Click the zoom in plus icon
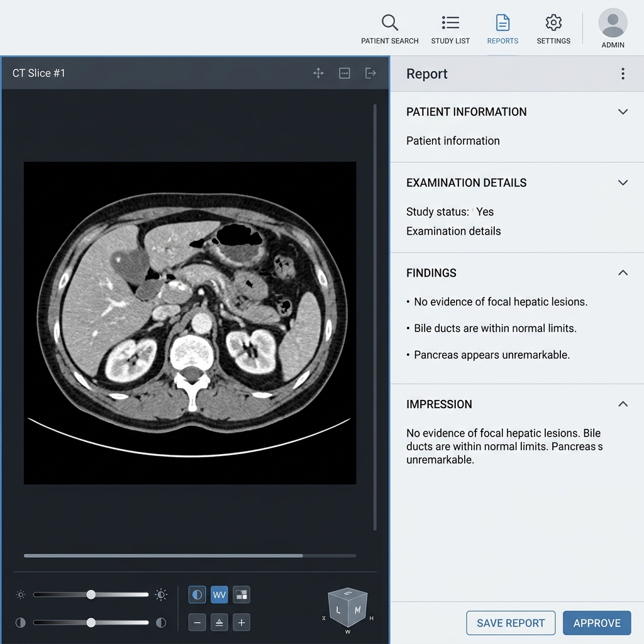The image size is (644, 644). [242, 622]
